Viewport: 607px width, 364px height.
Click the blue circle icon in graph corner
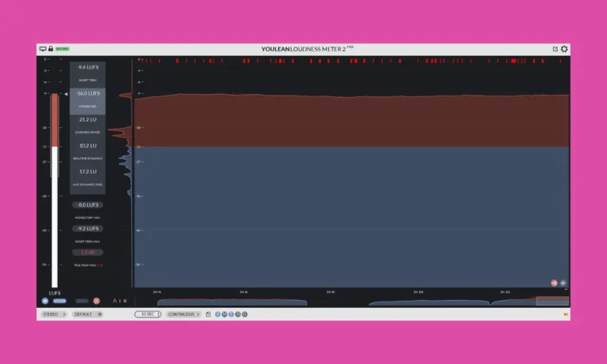(563, 283)
